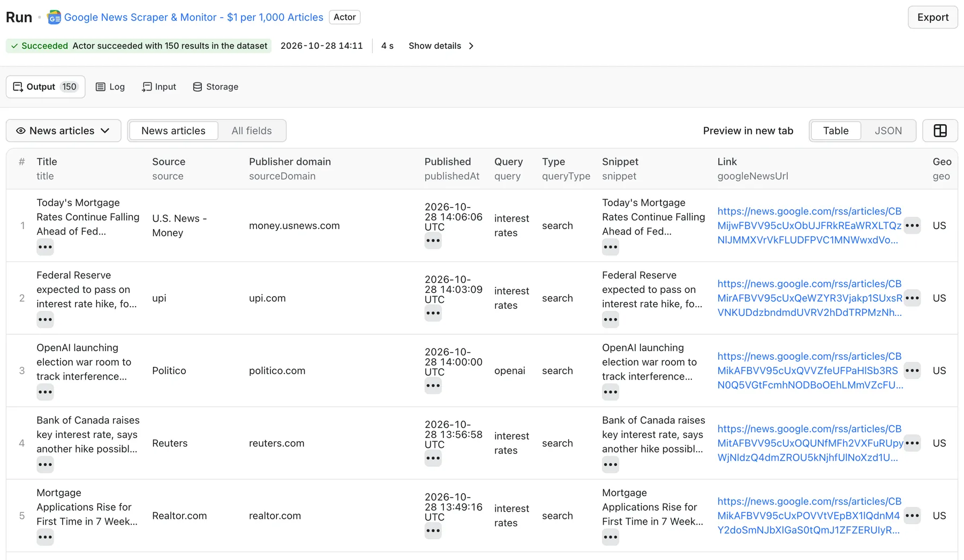
Task: Expand title ellipsis for Today's Mortgage Rates row
Action: point(45,247)
